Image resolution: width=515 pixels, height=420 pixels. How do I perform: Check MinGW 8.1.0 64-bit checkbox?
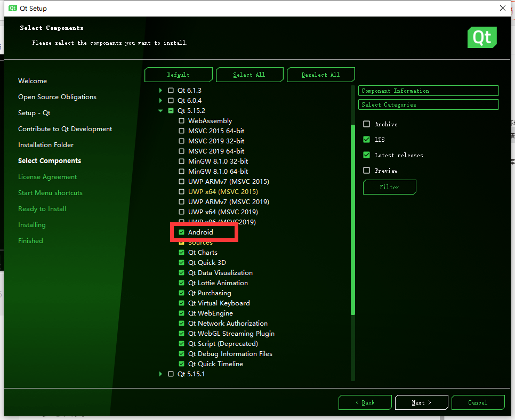pyautogui.click(x=181, y=172)
